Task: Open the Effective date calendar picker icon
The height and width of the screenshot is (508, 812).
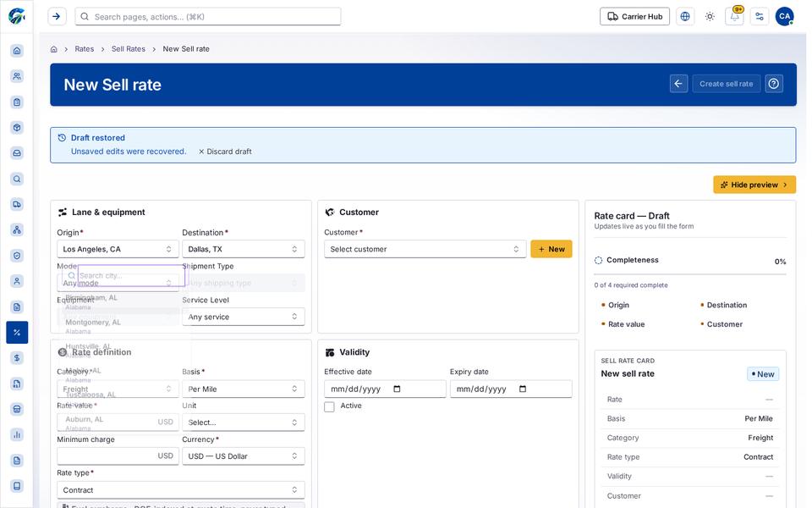Action: pyautogui.click(x=398, y=389)
